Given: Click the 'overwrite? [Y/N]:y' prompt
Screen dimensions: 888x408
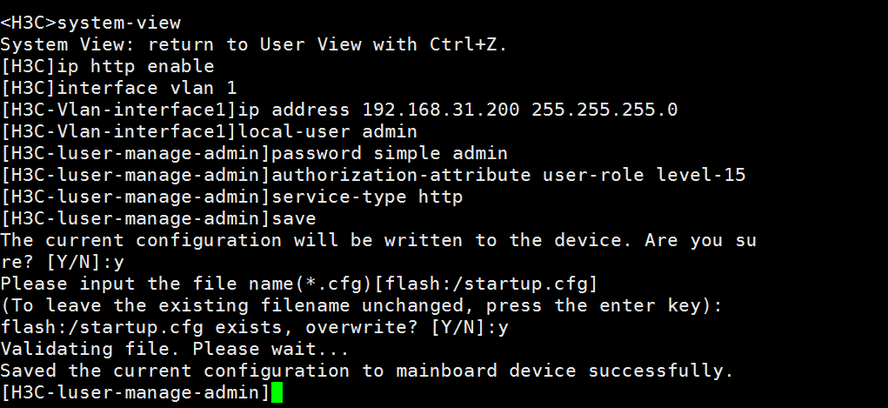Looking at the screenshot, I should [x=407, y=327].
